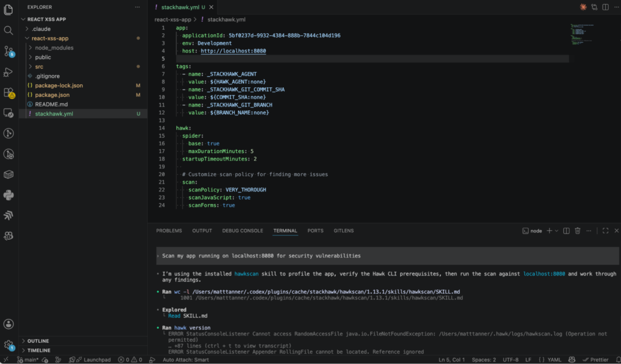Click the Open Changes icon in editor toolbar
Image resolution: width=621 pixels, height=364 pixels.
[594, 7]
